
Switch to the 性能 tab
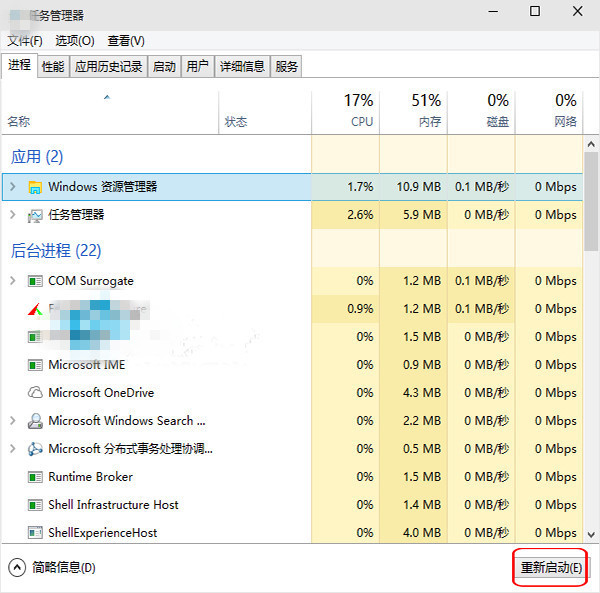coord(53,67)
